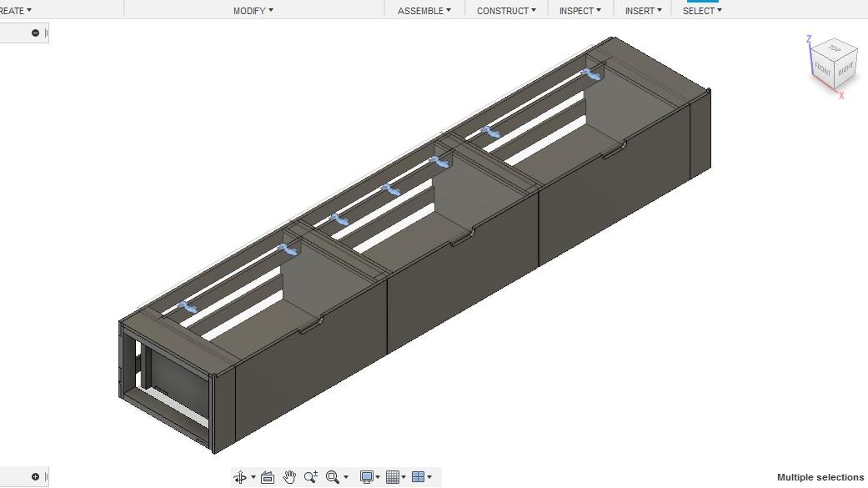Open the Orbit type dropdown arrow

click(253, 477)
